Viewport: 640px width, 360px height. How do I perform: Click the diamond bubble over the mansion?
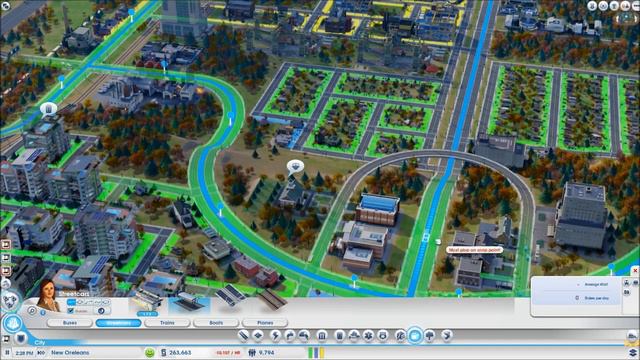click(295, 167)
